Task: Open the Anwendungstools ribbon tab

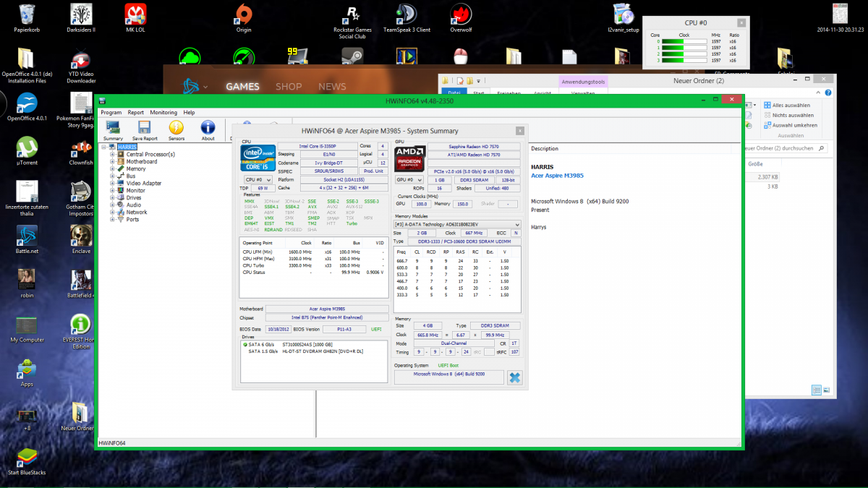Action: tap(584, 82)
